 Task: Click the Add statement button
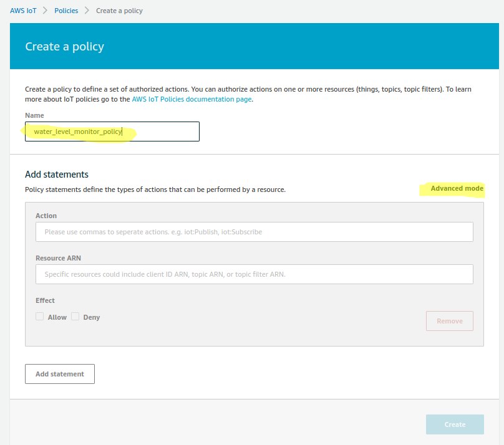[59, 374]
